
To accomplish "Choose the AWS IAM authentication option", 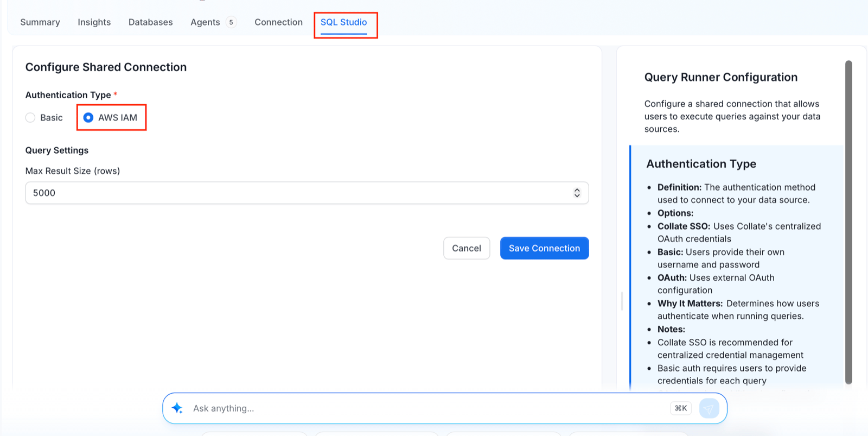I will point(88,118).
